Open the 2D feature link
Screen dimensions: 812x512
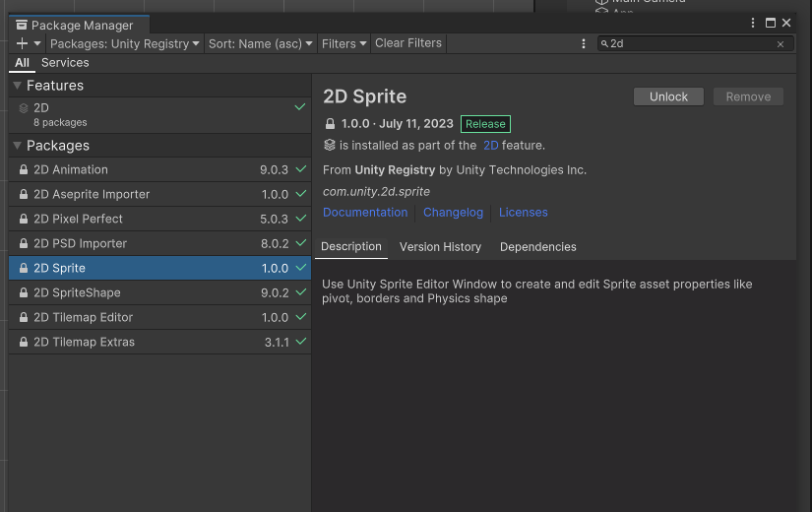click(491, 146)
